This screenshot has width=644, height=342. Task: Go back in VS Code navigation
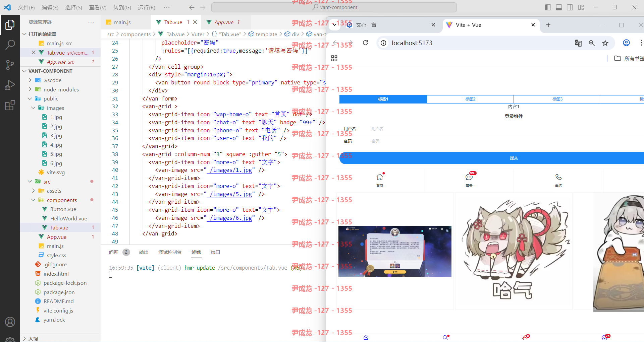tap(192, 7)
